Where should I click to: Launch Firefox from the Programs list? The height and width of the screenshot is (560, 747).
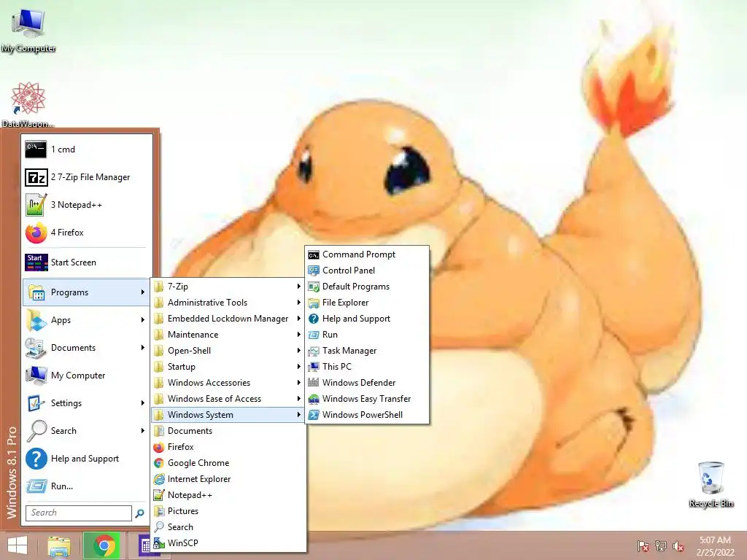(228, 447)
